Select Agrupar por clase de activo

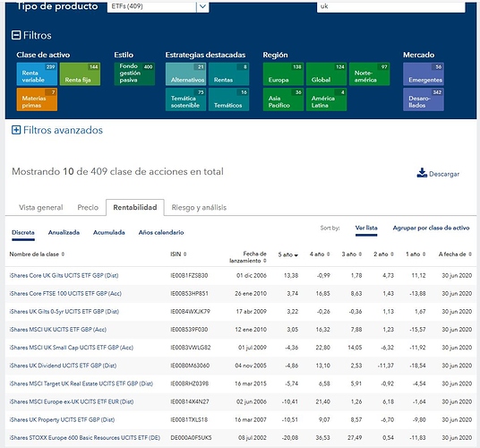pos(431,228)
